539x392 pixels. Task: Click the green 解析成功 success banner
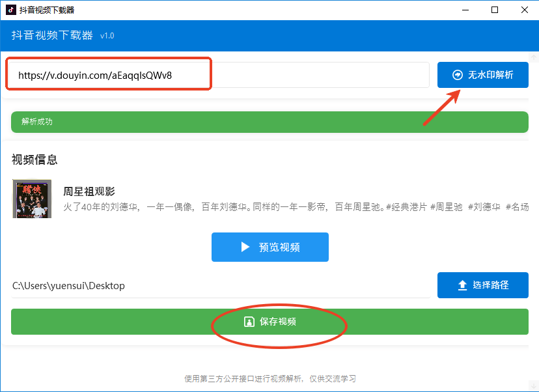tap(269, 121)
